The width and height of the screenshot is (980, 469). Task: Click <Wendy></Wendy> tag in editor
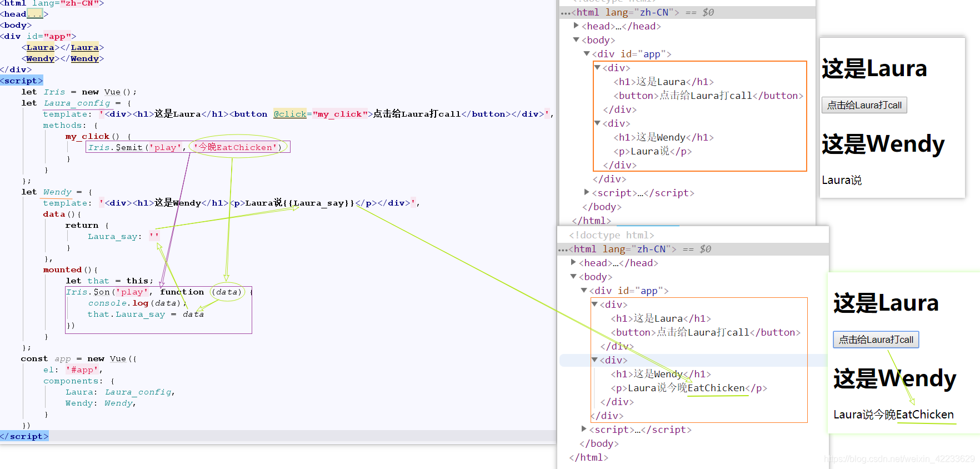point(63,58)
